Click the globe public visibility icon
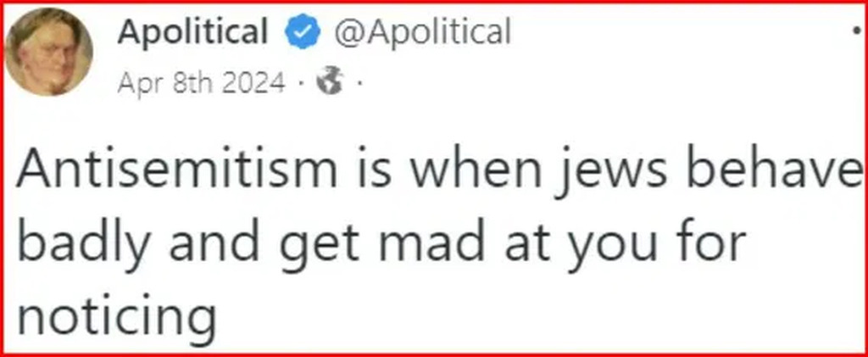The height and width of the screenshot is (357, 868). tap(329, 83)
